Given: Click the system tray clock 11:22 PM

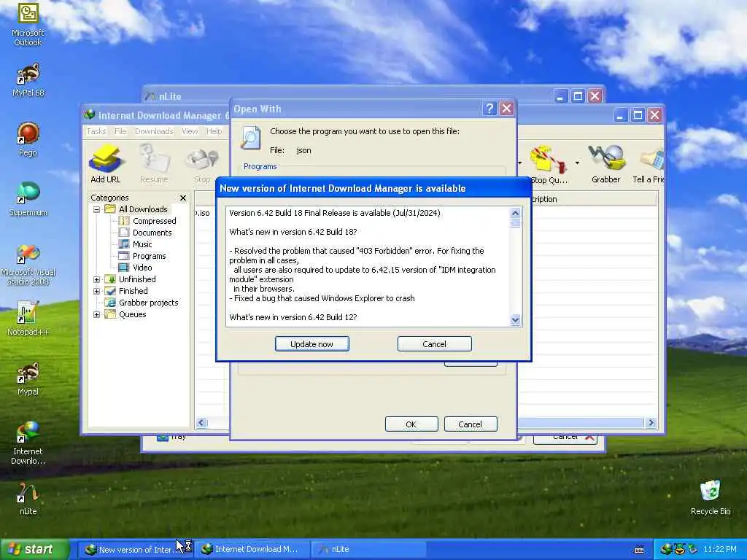Looking at the screenshot, I should point(720,550).
